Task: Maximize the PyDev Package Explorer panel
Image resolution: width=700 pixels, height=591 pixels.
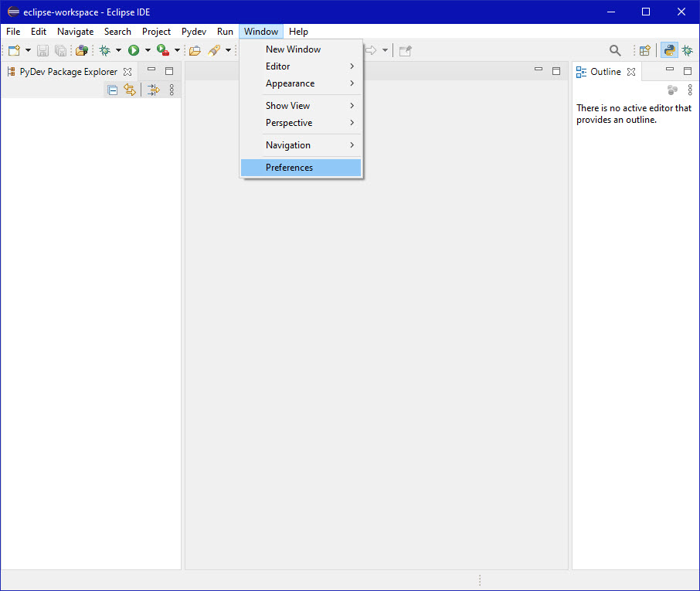Action: (169, 71)
